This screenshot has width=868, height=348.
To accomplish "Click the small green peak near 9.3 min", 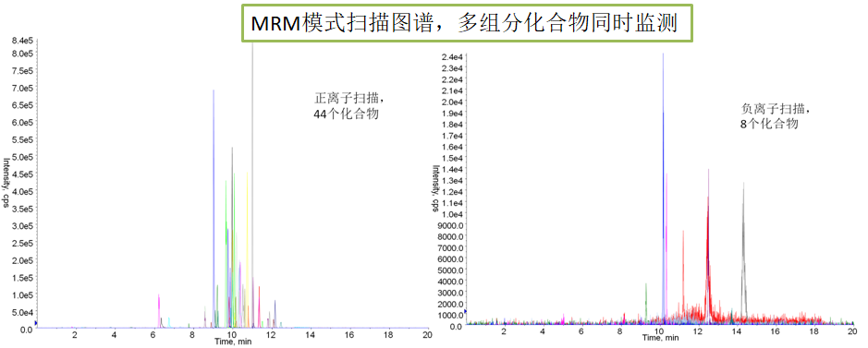I will [646, 303].
